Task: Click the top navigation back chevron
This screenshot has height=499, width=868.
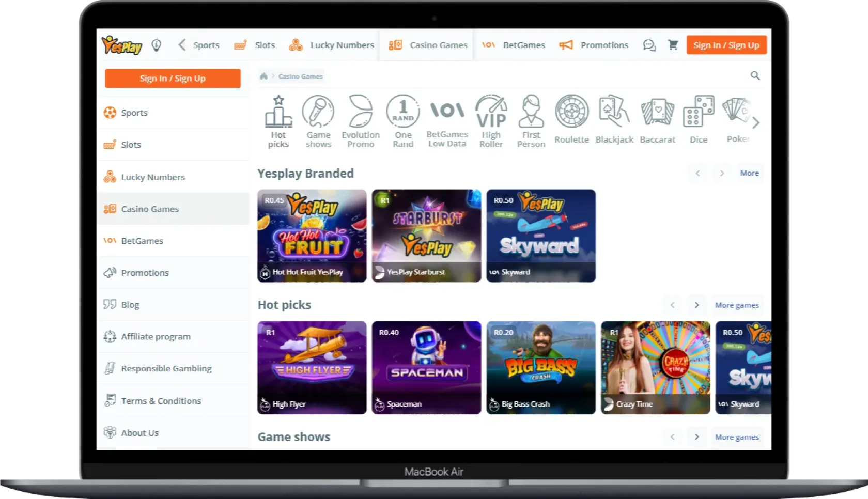Action: 182,45
